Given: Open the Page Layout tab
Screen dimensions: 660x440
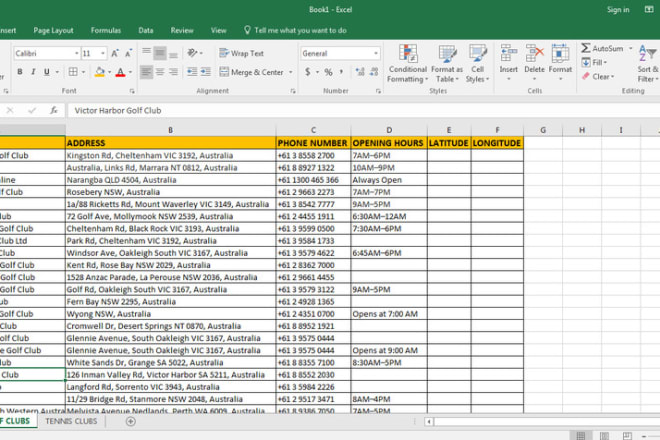Looking at the screenshot, I should 53,30.
